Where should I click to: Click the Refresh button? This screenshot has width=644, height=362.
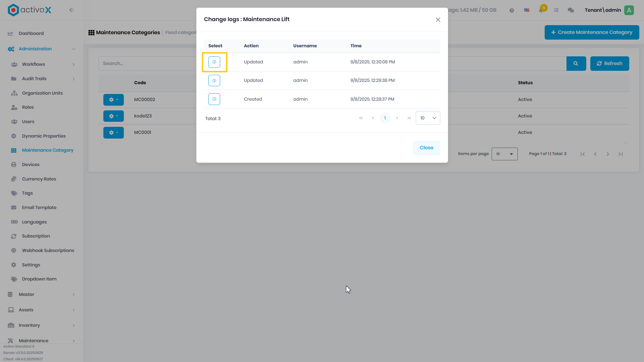[609, 64]
